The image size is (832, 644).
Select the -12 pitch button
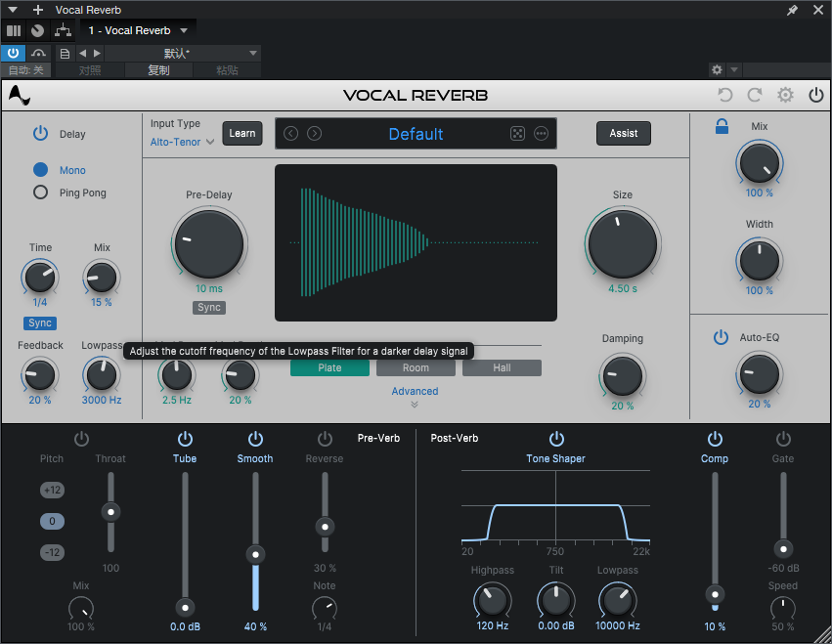coord(52,552)
